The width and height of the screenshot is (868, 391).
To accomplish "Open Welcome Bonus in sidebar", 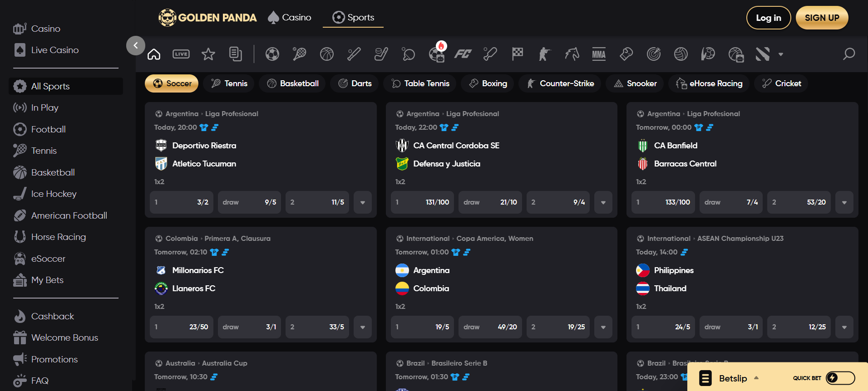I will [x=64, y=337].
